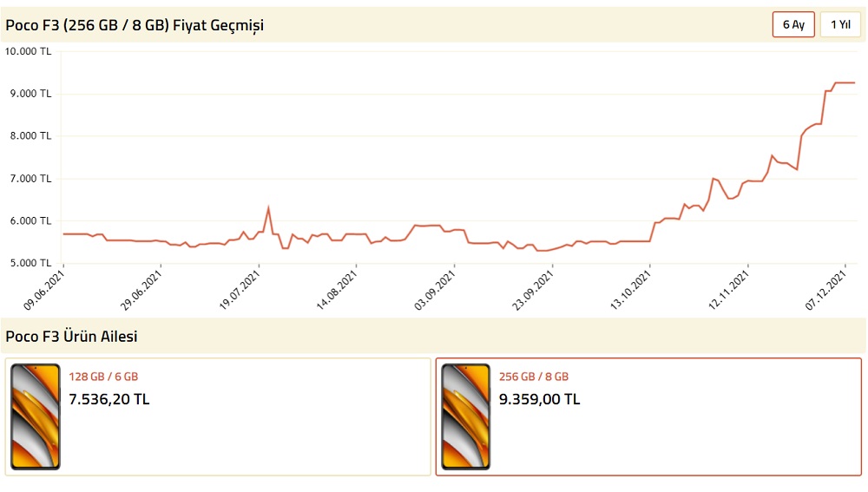Select the 128 GB / 6 GB variant label
Image resolution: width=868 pixels, height=492 pixels.
(x=103, y=377)
